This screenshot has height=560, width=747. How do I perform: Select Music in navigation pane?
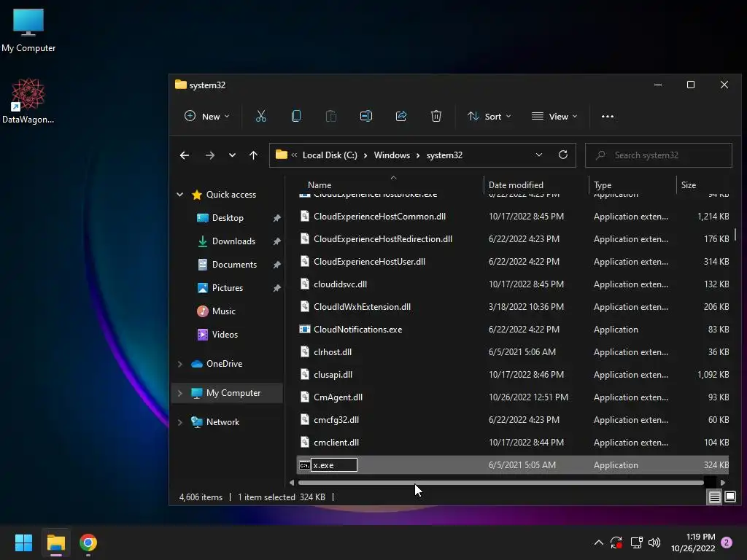point(223,311)
